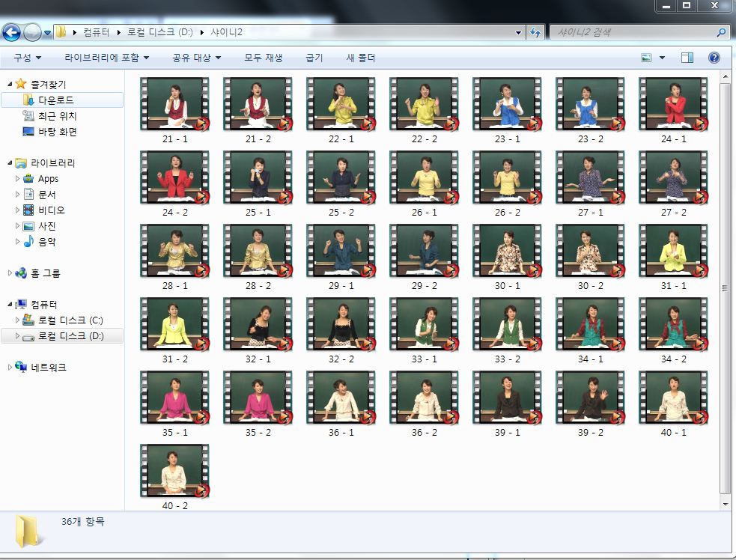This screenshot has height=560, width=736.
Task: Click the 굽기 button
Action: (x=314, y=58)
